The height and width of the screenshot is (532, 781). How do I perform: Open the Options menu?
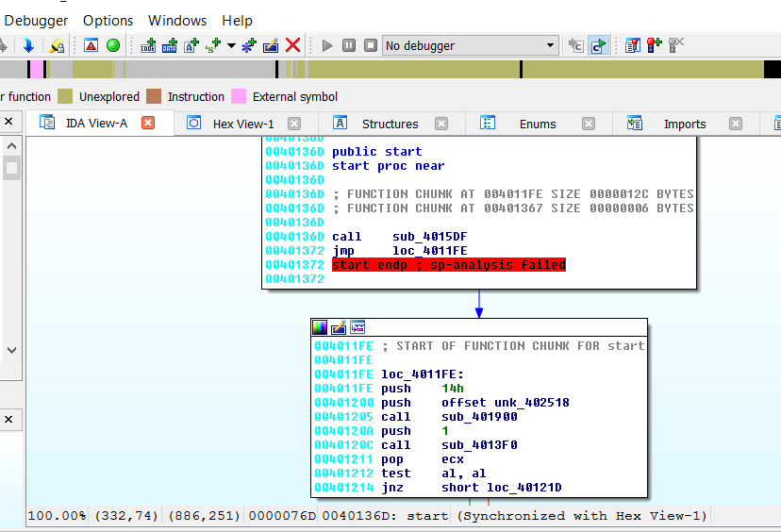click(108, 20)
